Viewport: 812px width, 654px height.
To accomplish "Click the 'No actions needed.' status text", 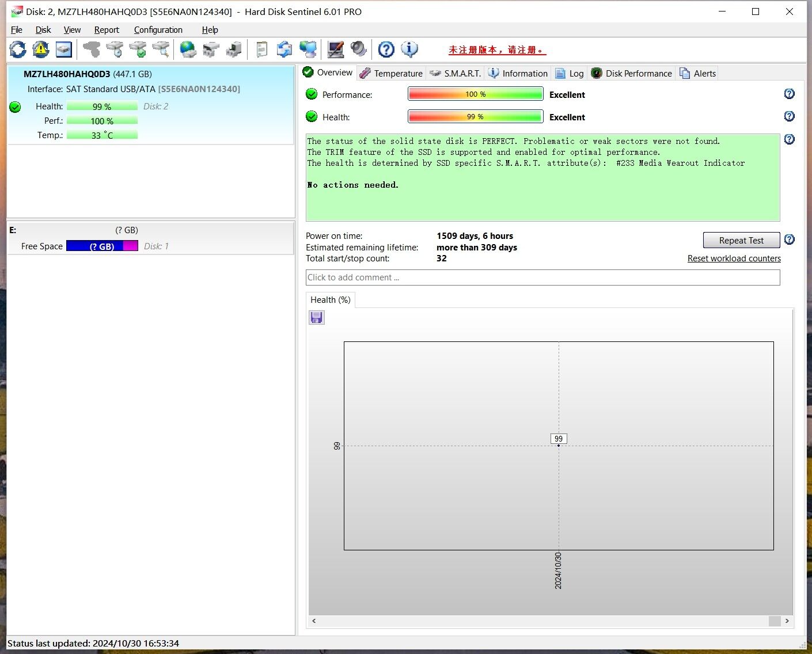I will click(x=353, y=185).
